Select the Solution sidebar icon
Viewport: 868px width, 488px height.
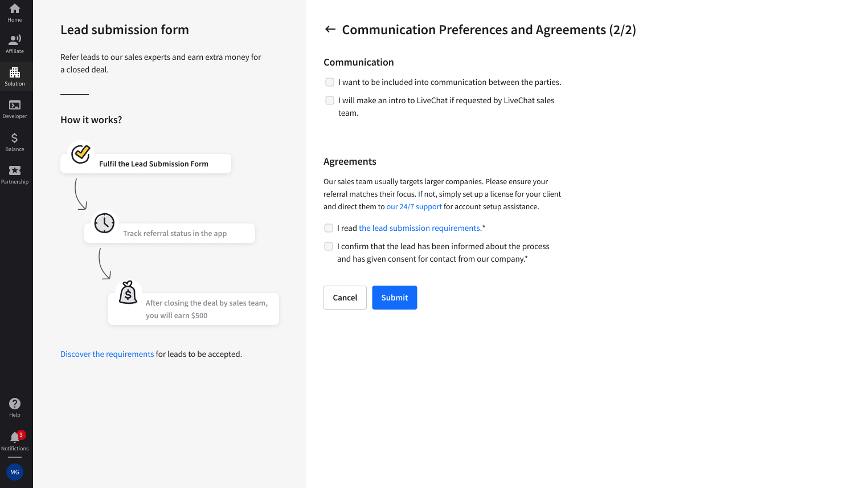[x=15, y=76]
